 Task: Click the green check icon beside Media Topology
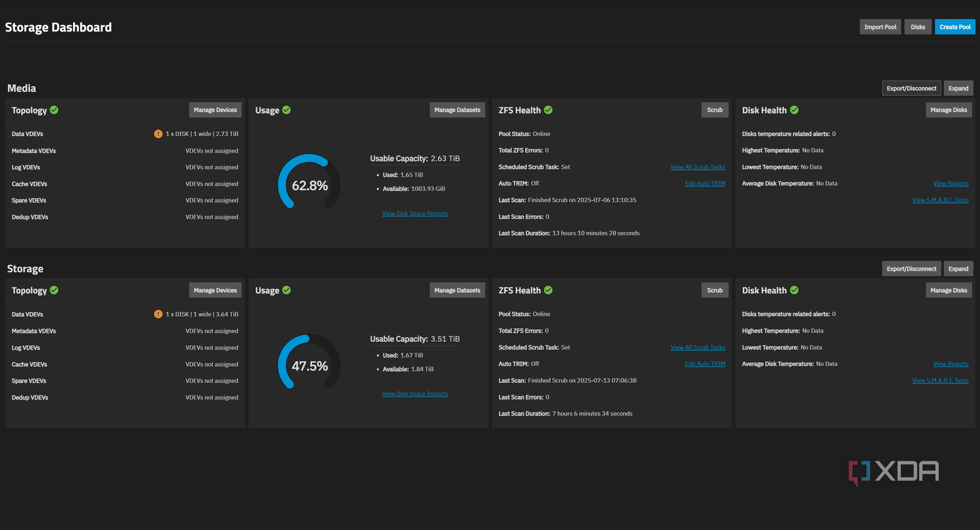[54, 110]
